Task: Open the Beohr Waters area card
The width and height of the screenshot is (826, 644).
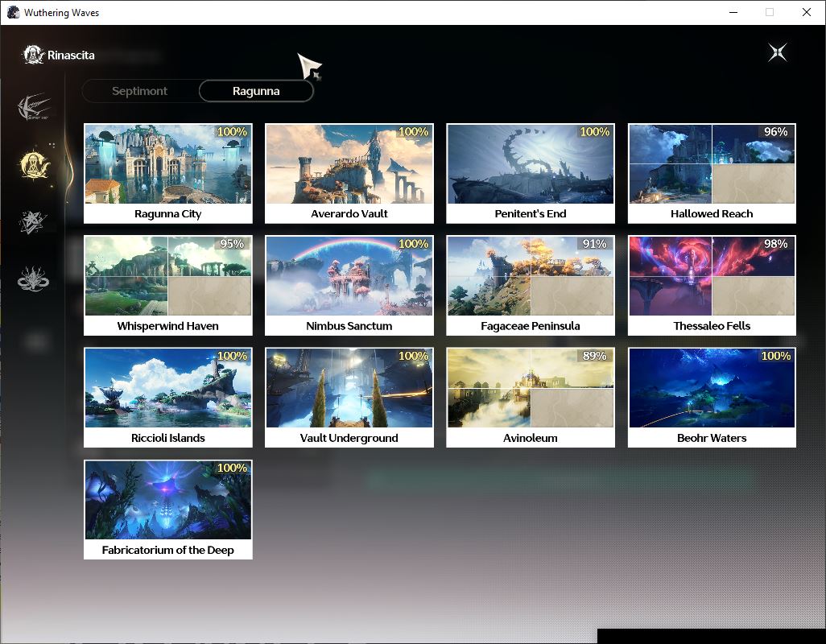Action: [x=712, y=398]
